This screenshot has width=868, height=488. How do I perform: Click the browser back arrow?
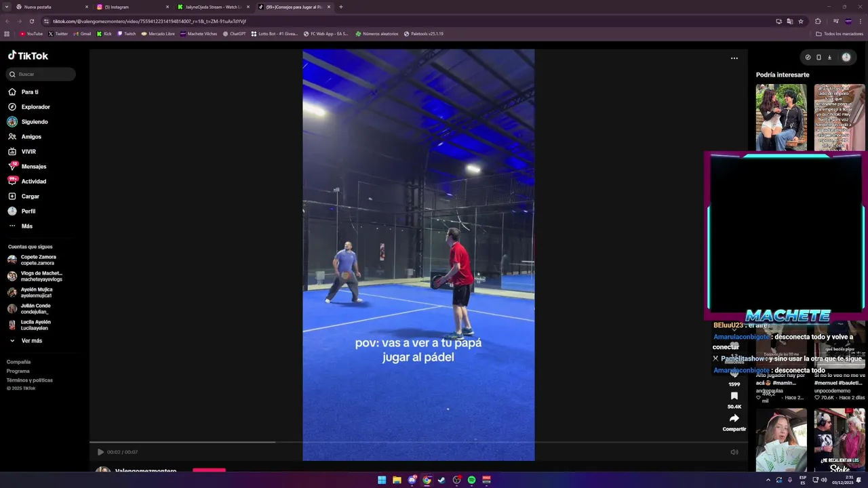(x=7, y=21)
